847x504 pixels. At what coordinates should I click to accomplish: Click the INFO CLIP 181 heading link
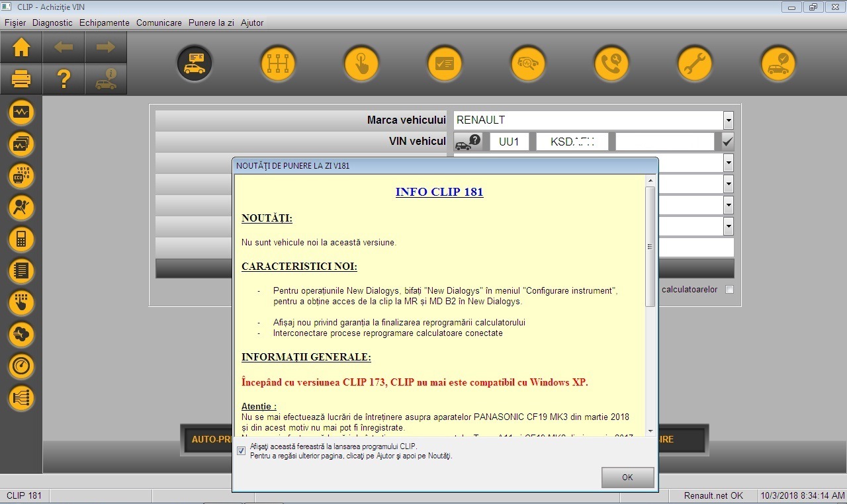coord(439,192)
